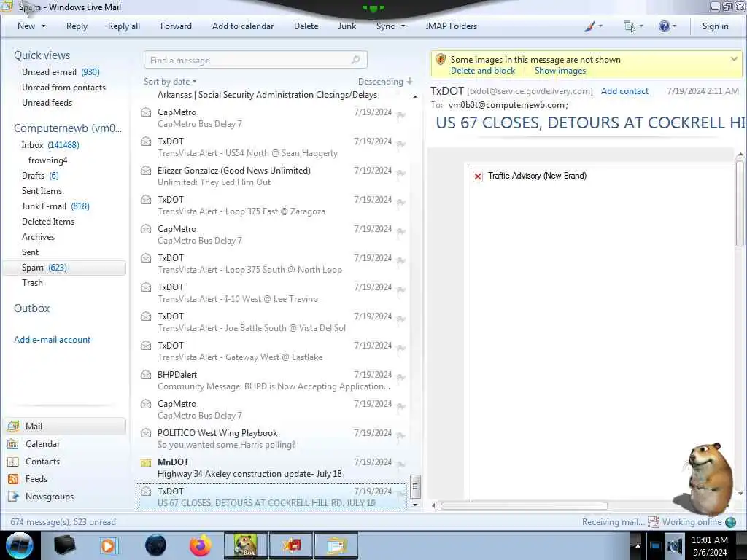Open the Deleted Items folder
Image resolution: width=747 pixels, height=560 pixels.
48,222
